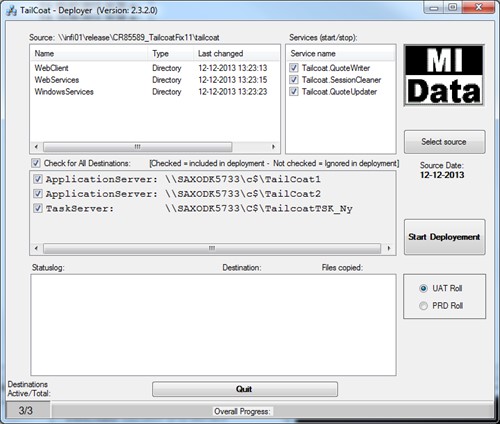Click inside the Statuslog text area
The width and height of the screenshot is (500, 424).
[x=213, y=325]
